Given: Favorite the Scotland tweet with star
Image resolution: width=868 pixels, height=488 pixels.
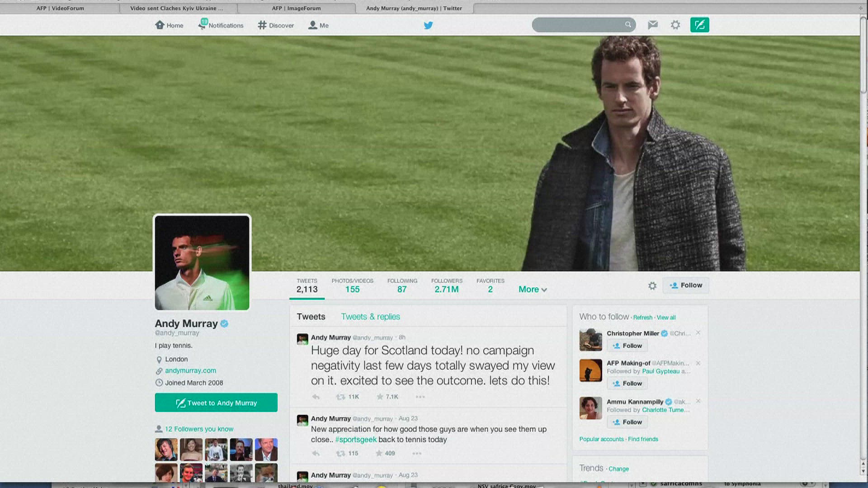Looking at the screenshot, I should pos(380,397).
